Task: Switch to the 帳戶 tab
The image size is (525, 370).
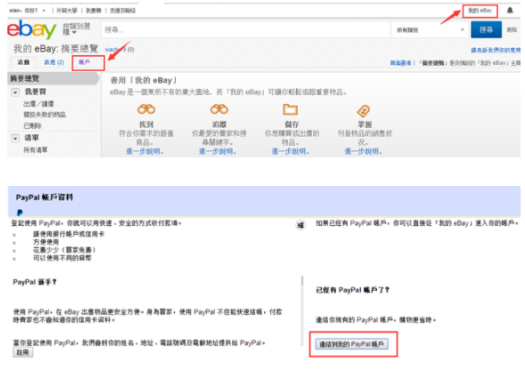Action: click(84, 62)
